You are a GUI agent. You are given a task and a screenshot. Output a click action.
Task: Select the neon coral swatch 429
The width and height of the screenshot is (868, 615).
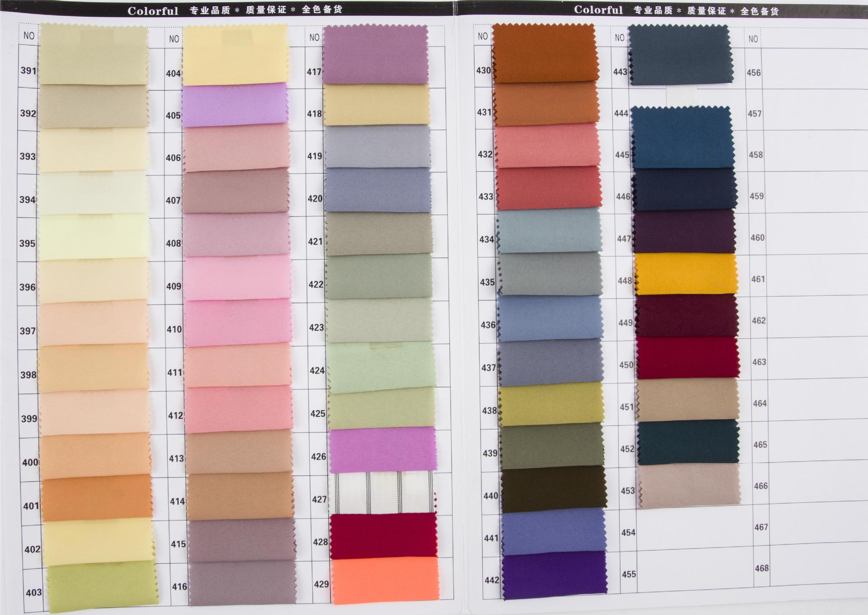click(x=385, y=581)
